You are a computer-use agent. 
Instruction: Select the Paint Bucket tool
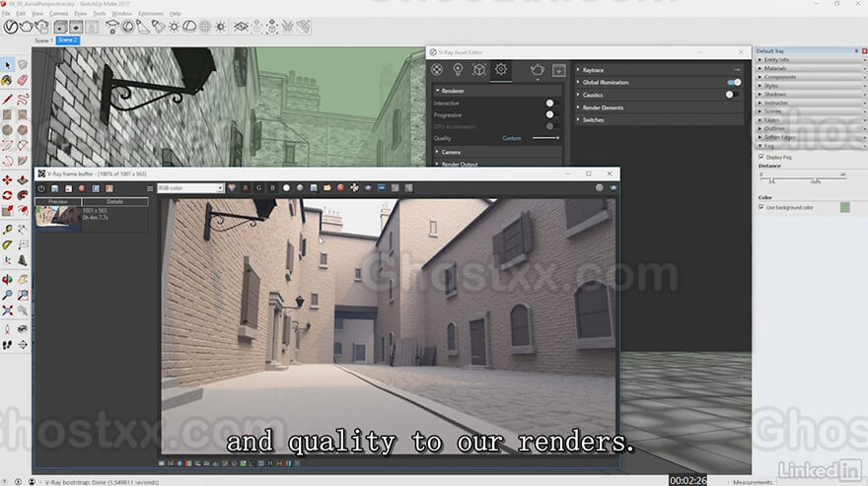click(x=7, y=80)
